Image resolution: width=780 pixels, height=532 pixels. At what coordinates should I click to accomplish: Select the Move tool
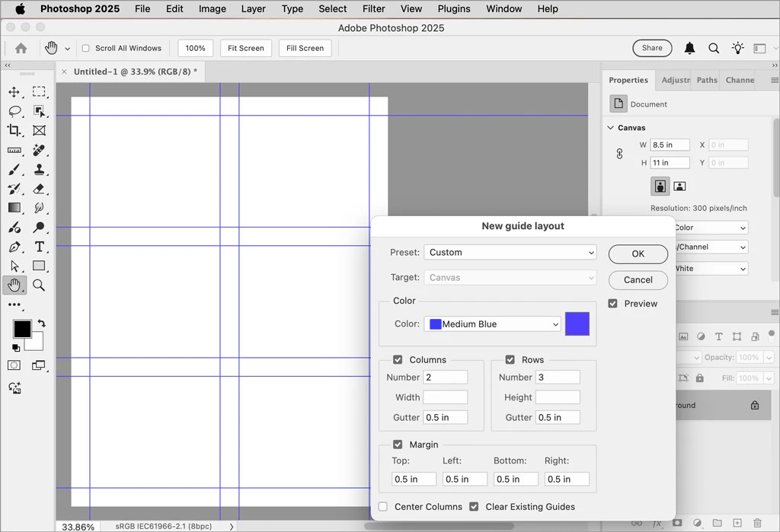click(14, 92)
